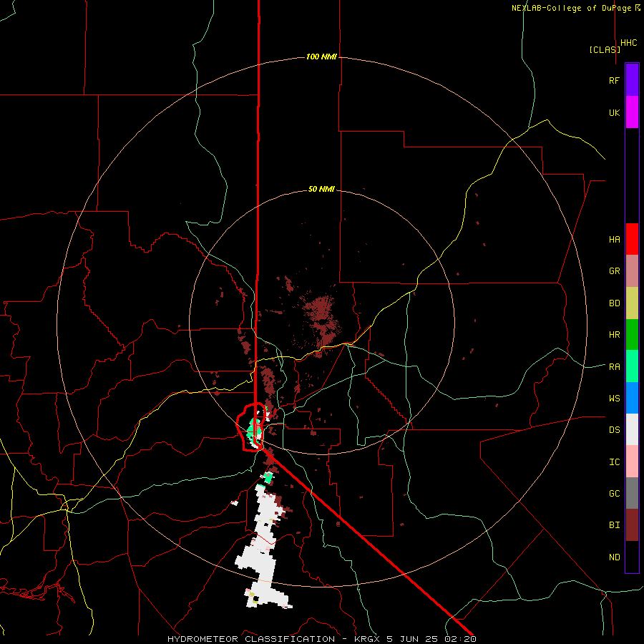Click the RA legend label
The height and width of the screenshot is (644, 644).
[x=614, y=367]
